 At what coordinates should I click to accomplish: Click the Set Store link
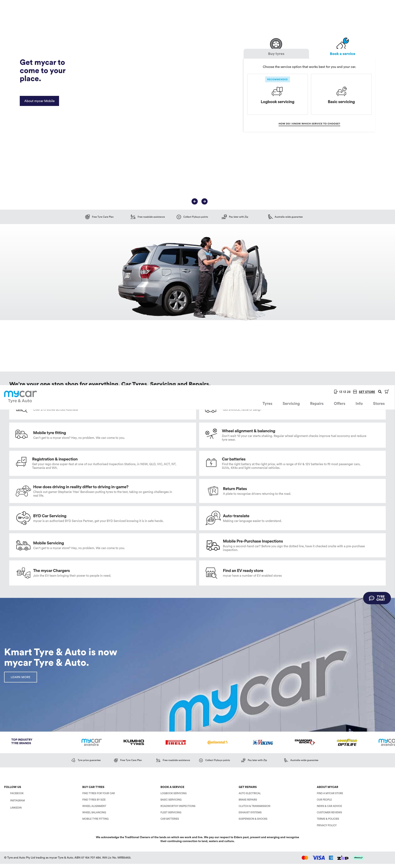point(367,392)
